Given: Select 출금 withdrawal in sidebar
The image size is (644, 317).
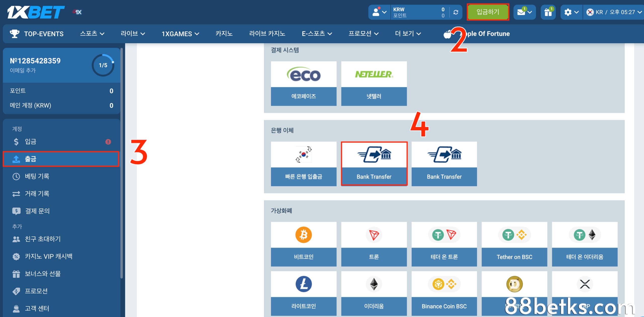Looking at the screenshot, I should pyautogui.click(x=61, y=159).
